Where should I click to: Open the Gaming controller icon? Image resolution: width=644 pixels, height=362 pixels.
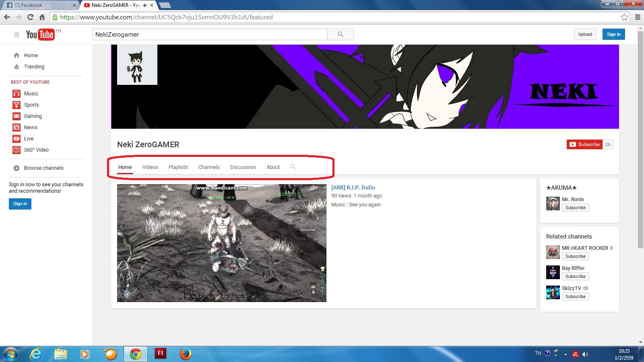click(x=17, y=116)
